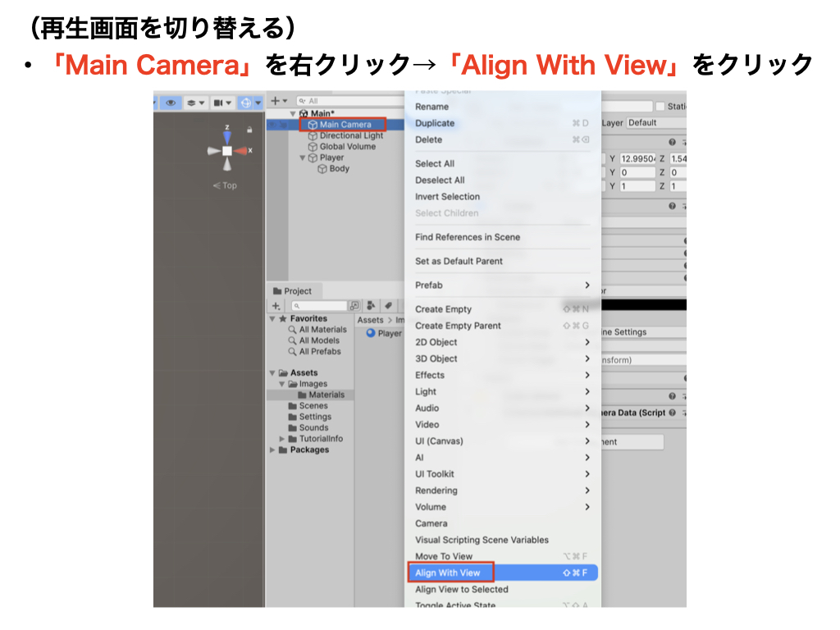
Task: Select All Materials under Favorites
Action: click(322, 330)
